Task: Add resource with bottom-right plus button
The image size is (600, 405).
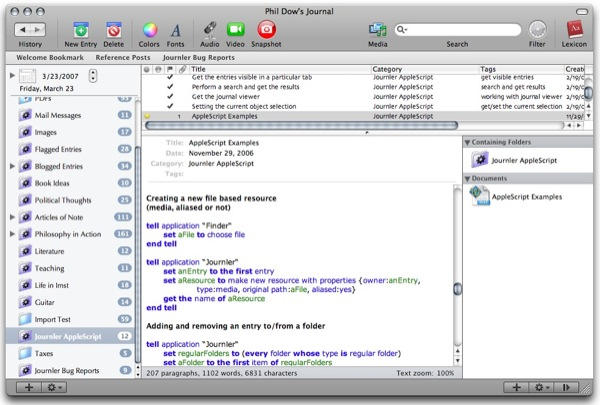Action: (516, 387)
